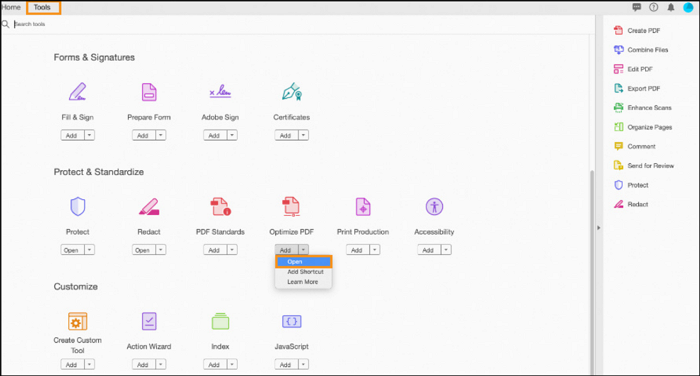
Task: Expand the Adobe Sign dropdown arrow
Action: pos(232,135)
